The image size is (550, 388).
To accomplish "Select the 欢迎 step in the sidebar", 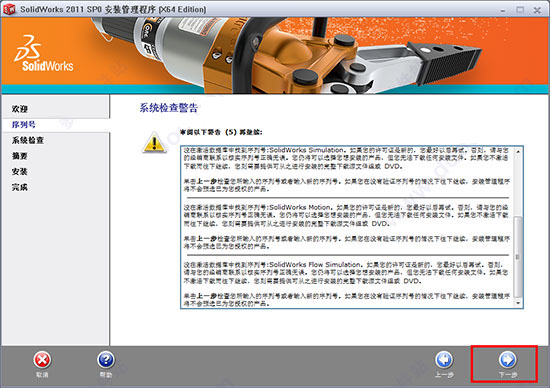I will pos(20,109).
